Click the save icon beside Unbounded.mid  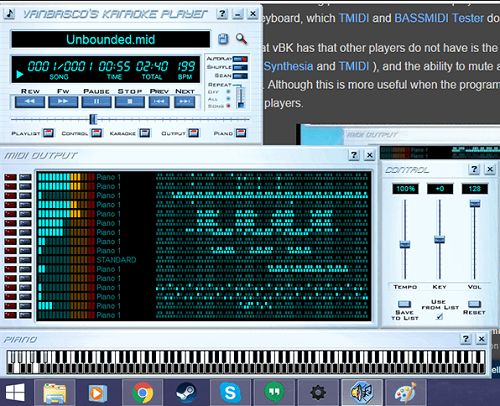pyautogui.click(x=223, y=39)
